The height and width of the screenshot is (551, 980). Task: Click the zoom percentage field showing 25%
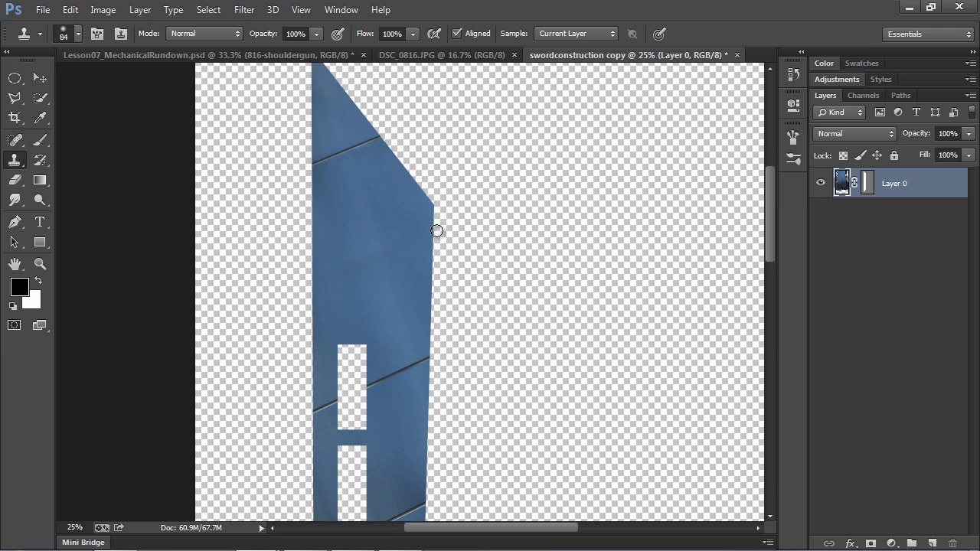74,528
